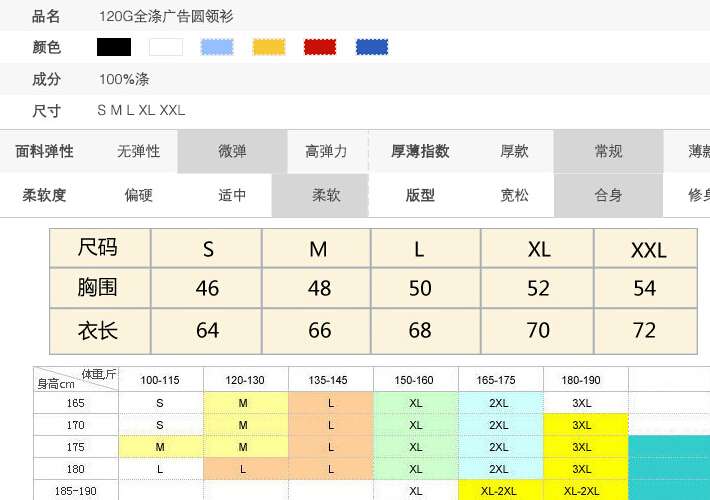Select the 常规 thickness option

click(608, 152)
